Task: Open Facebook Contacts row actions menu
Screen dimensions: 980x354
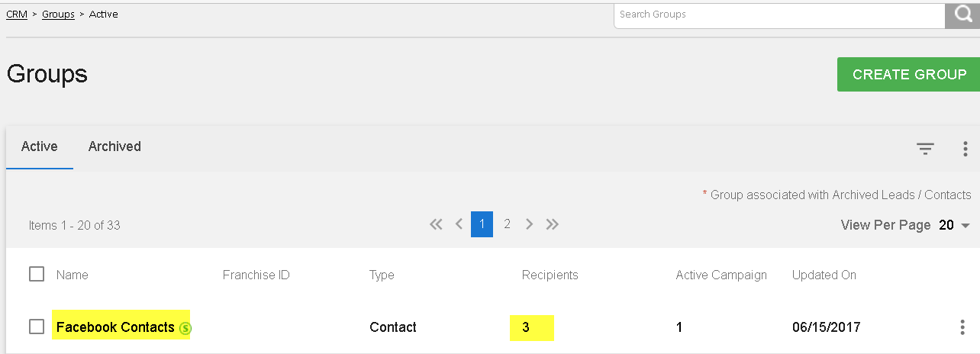Action: pyautogui.click(x=962, y=327)
